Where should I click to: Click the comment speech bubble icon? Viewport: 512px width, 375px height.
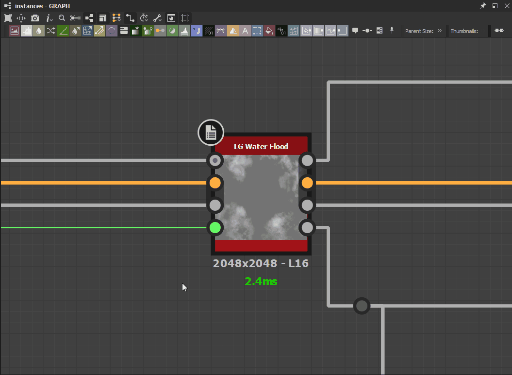tap(355, 31)
